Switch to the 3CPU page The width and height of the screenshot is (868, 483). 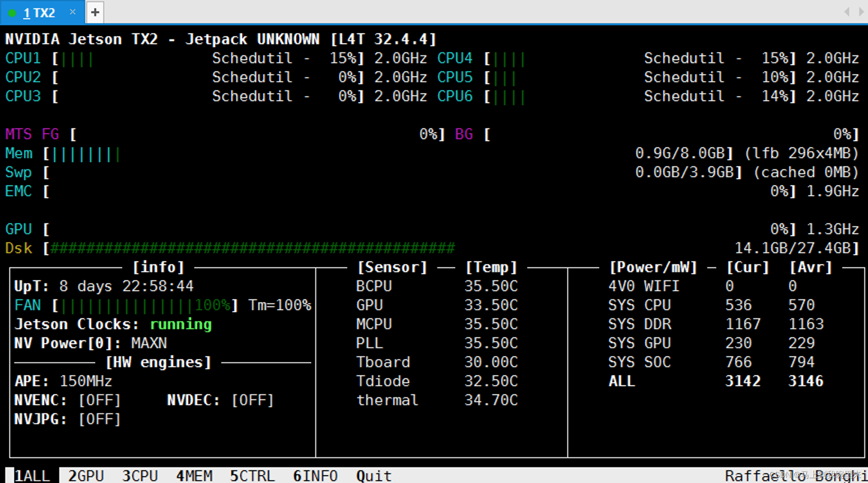pyautogui.click(x=140, y=476)
